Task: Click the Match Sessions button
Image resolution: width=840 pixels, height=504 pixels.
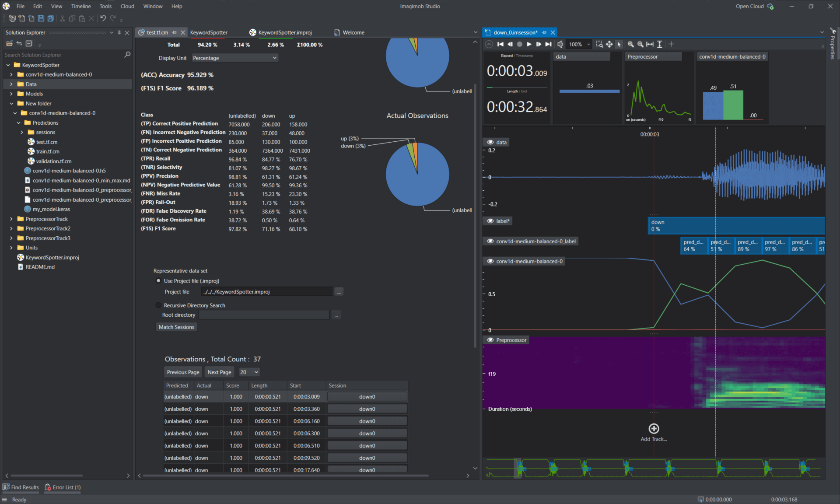Action: click(x=176, y=327)
